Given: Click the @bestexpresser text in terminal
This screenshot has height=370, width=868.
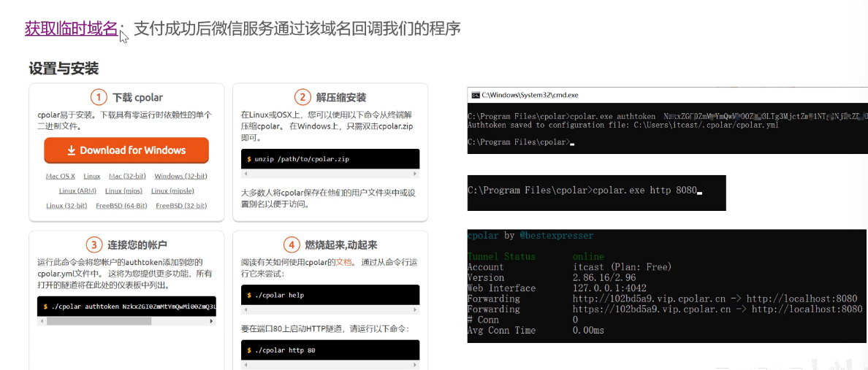Looking at the screenshot, I should [556, 236].
